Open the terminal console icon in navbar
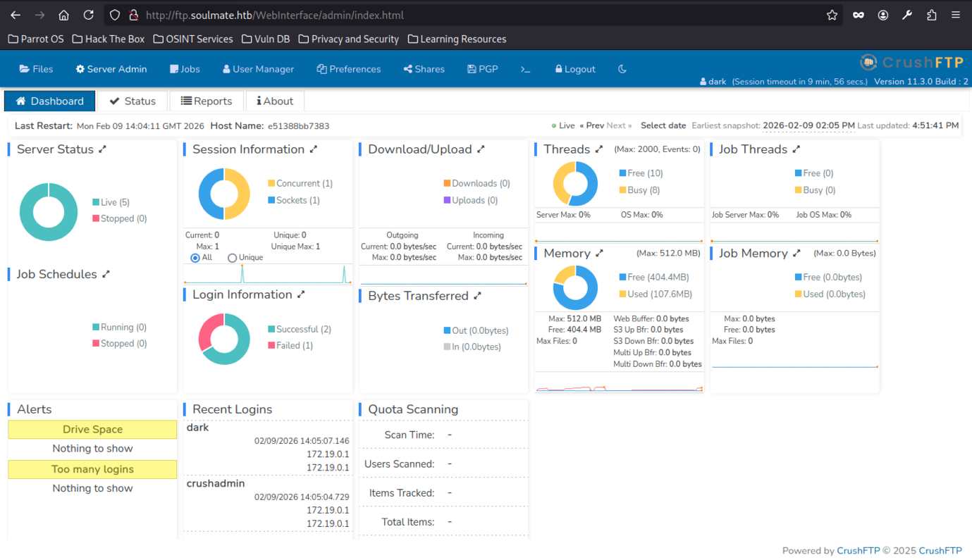Screen dimensions: 972x560 coord(525,69)
